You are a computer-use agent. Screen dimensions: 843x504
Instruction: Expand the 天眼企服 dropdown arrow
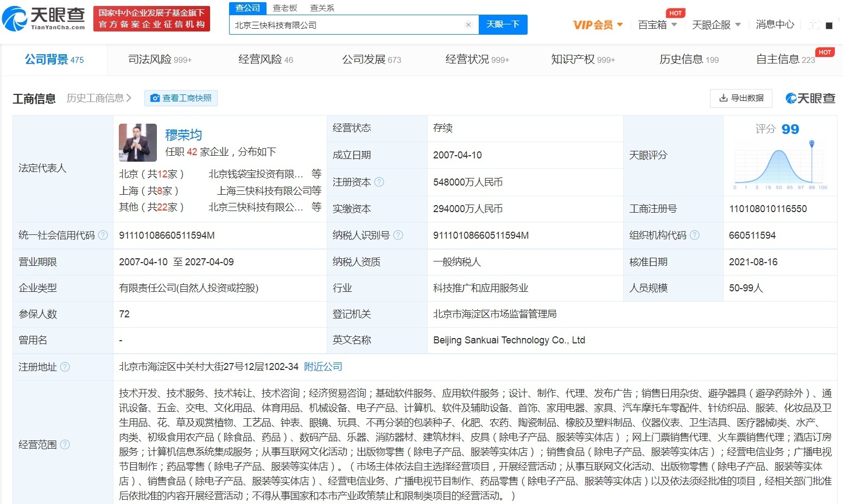click(x=738, y=25)
